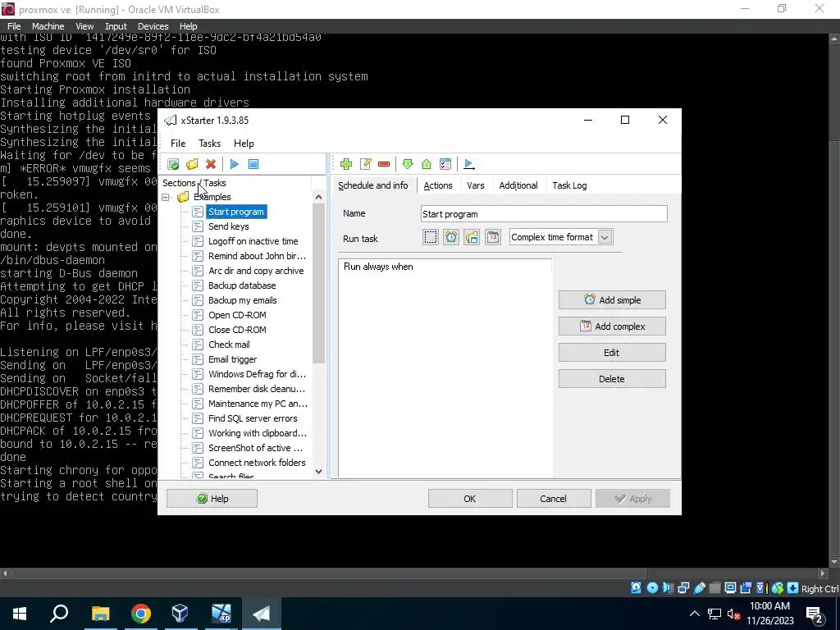Click VirtualBox network status icon

[683, 587]
